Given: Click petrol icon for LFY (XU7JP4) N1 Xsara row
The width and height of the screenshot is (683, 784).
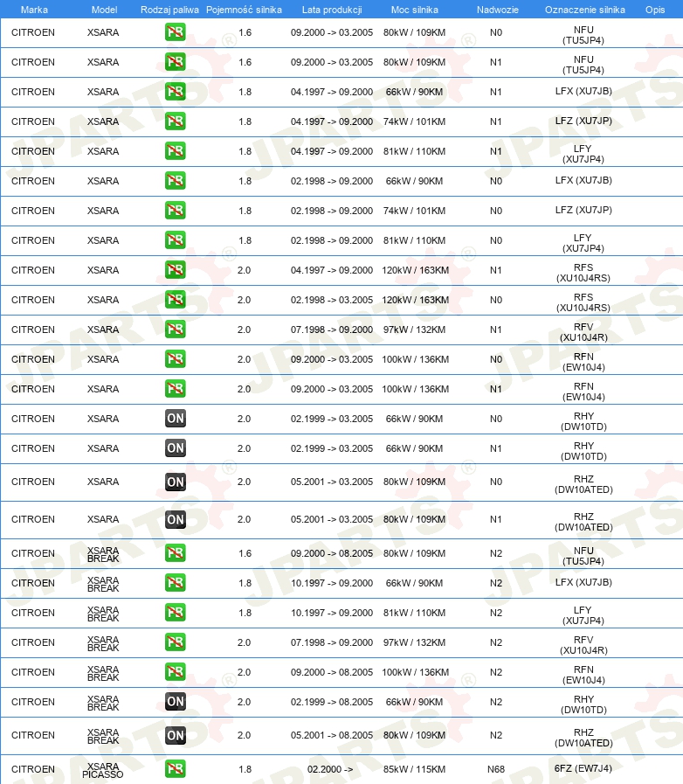Looking at the screenshot, I should click(176, 151).
